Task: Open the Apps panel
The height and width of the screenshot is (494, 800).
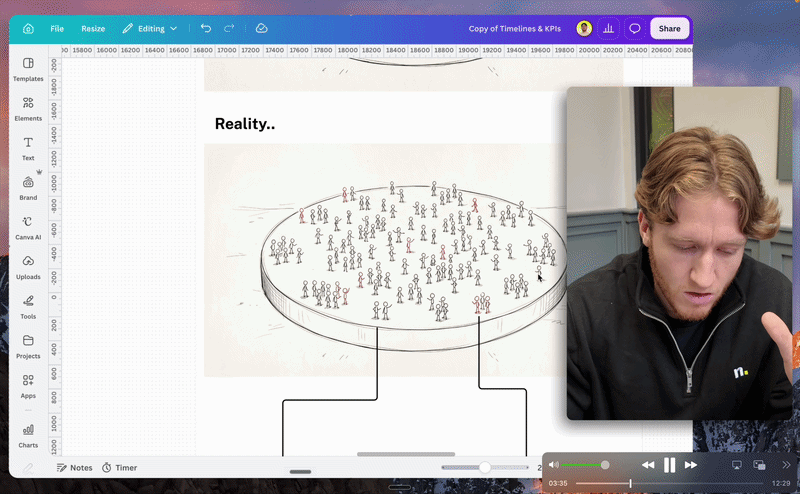Action: (x=28, y=386)
